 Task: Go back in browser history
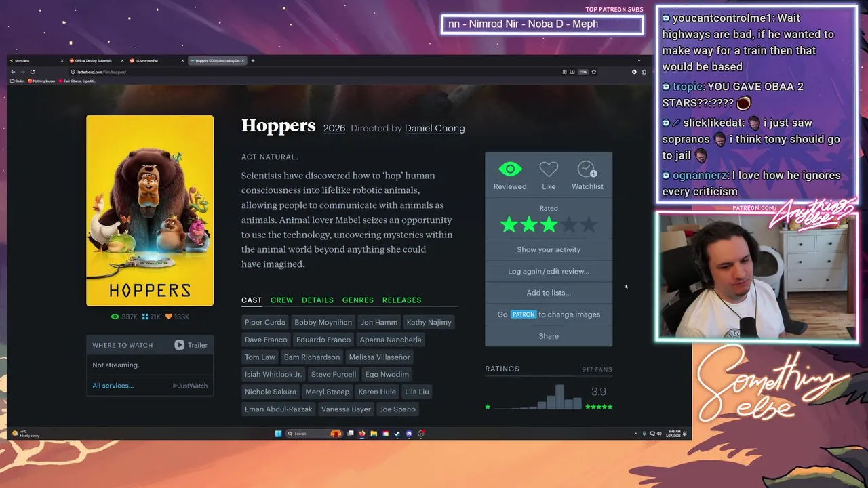pos(13,72)
